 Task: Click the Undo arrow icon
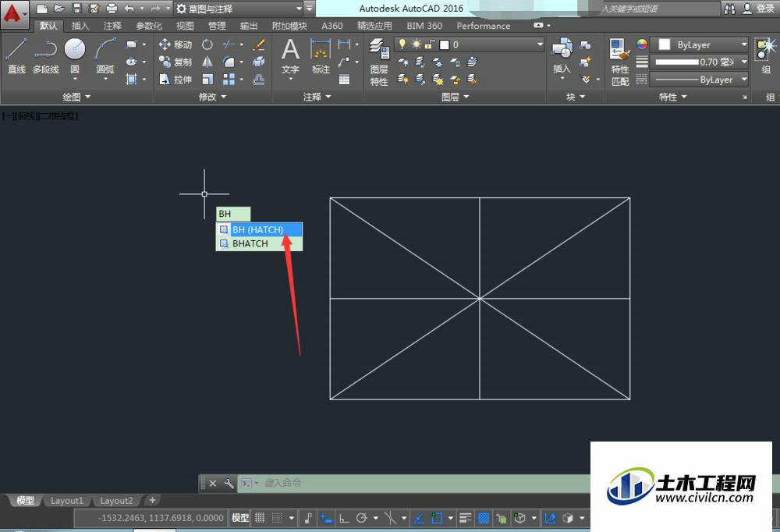129,9
